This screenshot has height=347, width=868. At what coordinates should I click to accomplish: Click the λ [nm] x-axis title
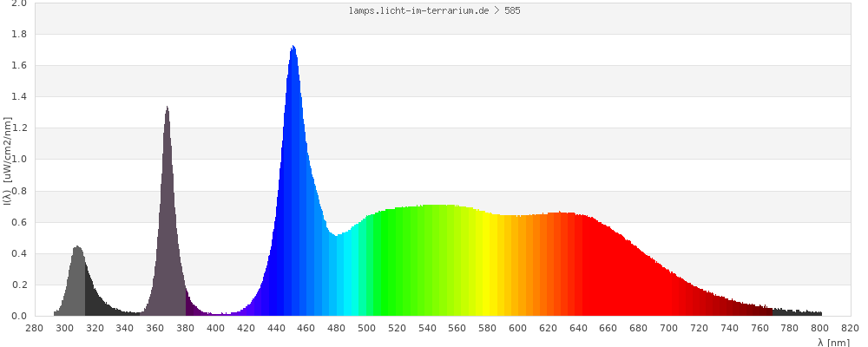click(x=833, y=342)
